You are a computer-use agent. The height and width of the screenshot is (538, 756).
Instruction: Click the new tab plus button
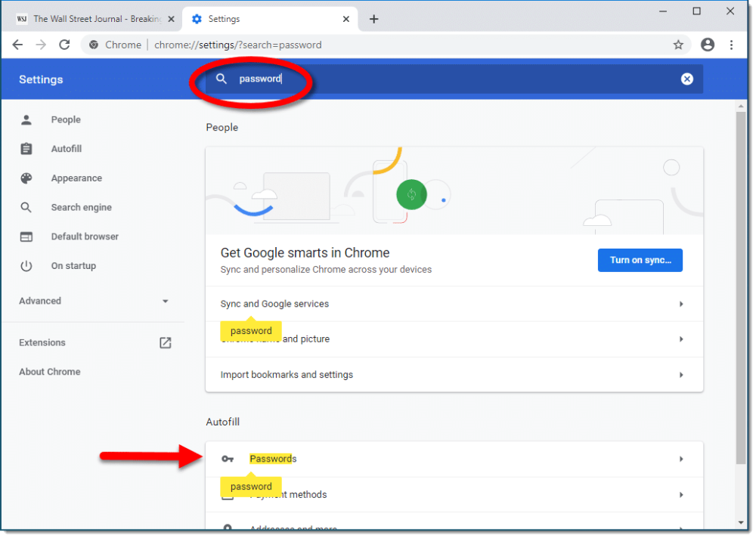click(x=373, y=19)
